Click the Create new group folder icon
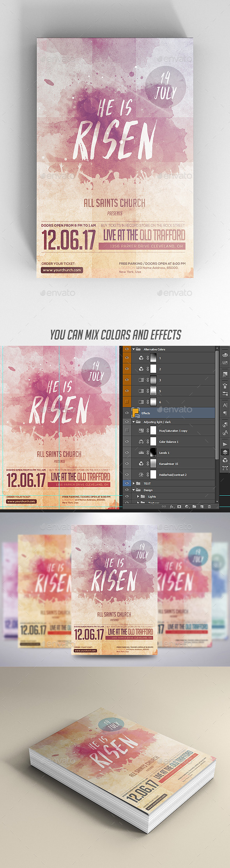The height and width of the screenshot is (868, 230). tap(194, 507)
